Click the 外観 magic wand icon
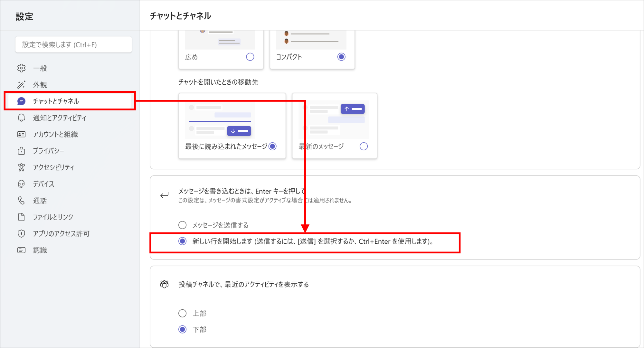644x348 pixels. (x=21, y=85)
